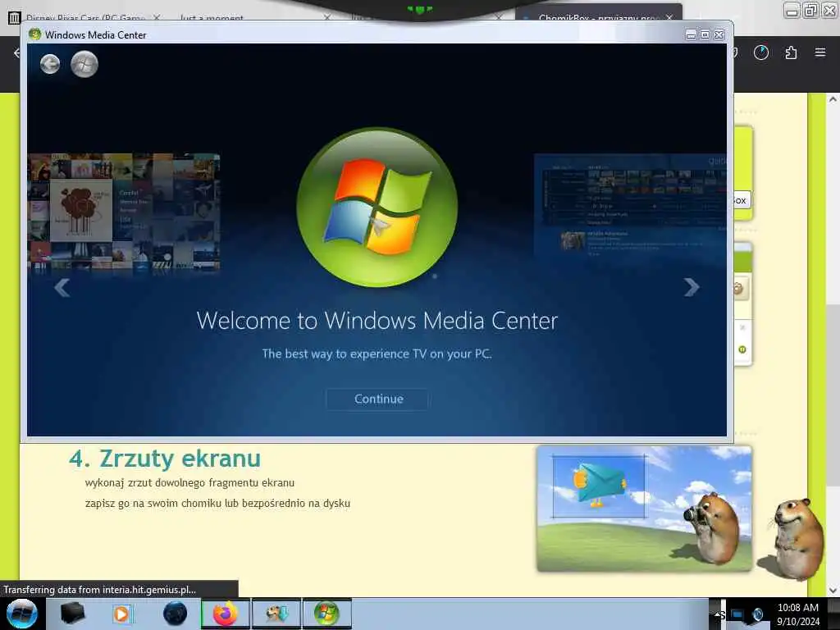Close the Just a moment browser tab
Viewport: 840px width, 630px height.
pyautogui.click(x=327, y=17)
